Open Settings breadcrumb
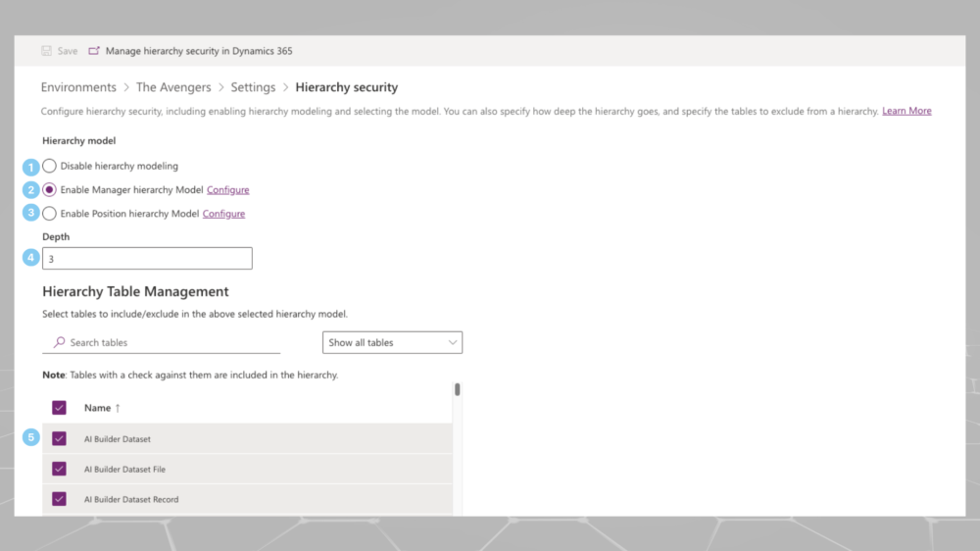Viewport: 980px width, 551px height. tap(253, 87)
